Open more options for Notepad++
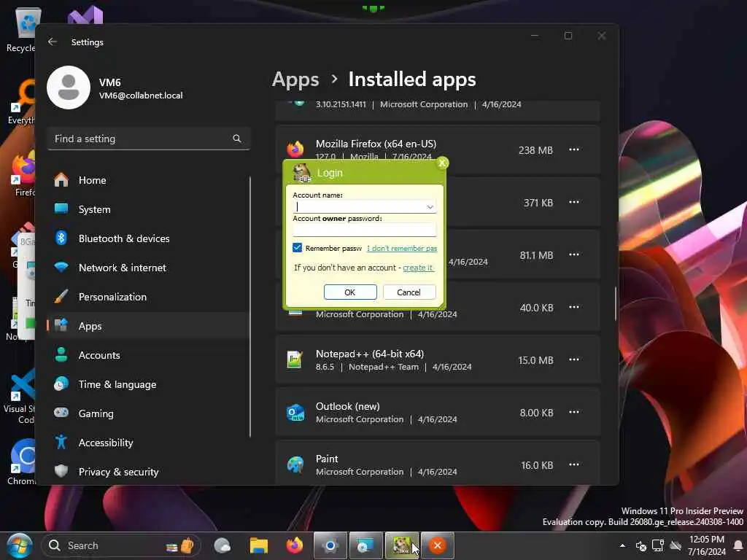 (x=574, y=359)
